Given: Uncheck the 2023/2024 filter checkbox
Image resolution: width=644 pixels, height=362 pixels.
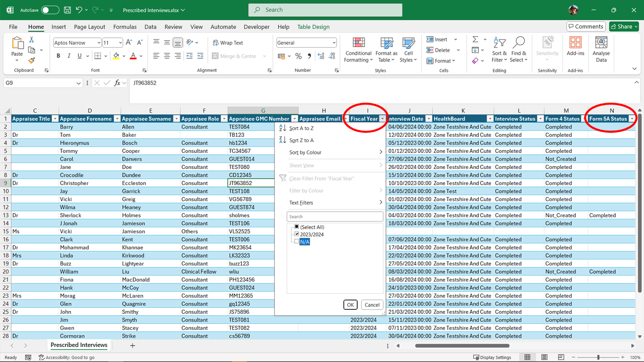Looking at the screenshot, I should tap(297, 234).
